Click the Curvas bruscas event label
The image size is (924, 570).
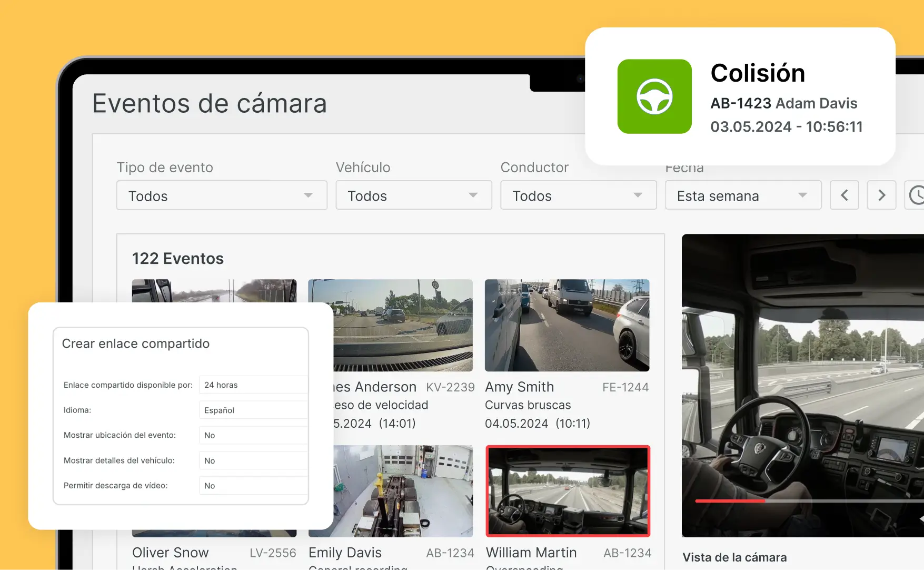point(528,405)
